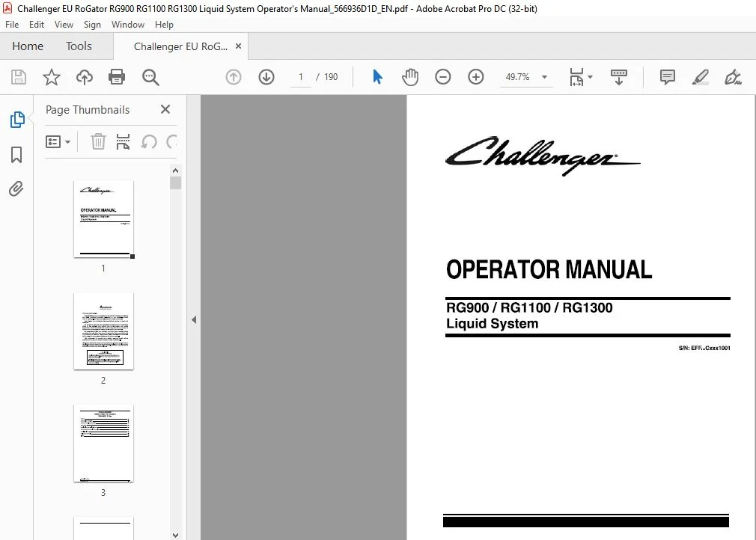
Task: Click the RG900 / RG1100 / RG1300 text
Action: (x=529, y=307)
